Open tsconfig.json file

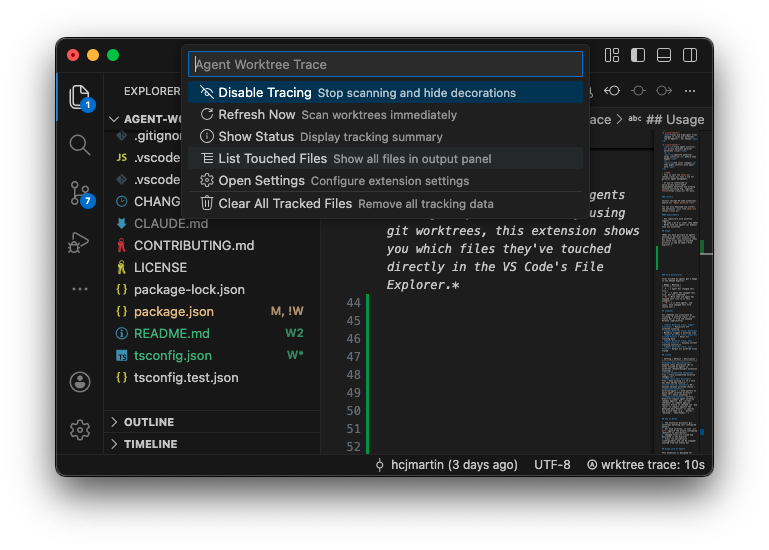click(212, 356)
